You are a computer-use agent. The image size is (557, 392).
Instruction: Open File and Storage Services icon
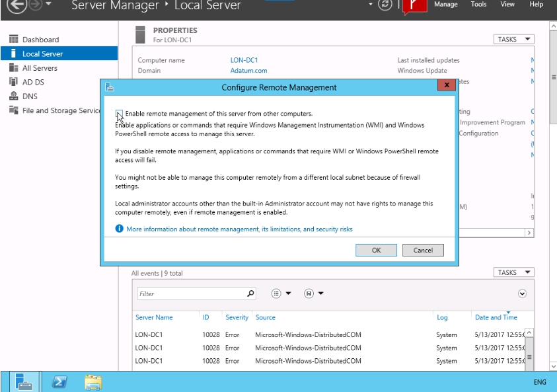tap(13, 110)
